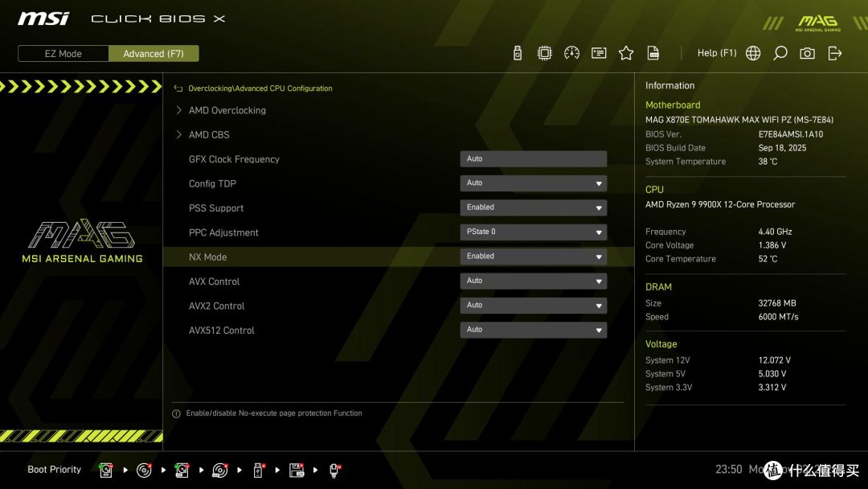Click the AVX512 Control label
Image resolution: width=868 pixels, height=489 pixels.
222,331
